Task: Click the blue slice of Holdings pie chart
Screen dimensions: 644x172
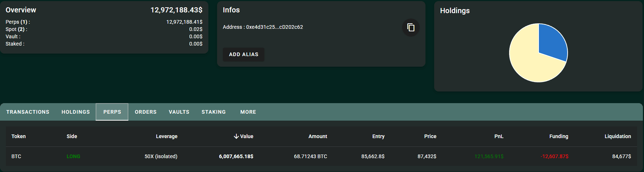Action: click(551, 41)
